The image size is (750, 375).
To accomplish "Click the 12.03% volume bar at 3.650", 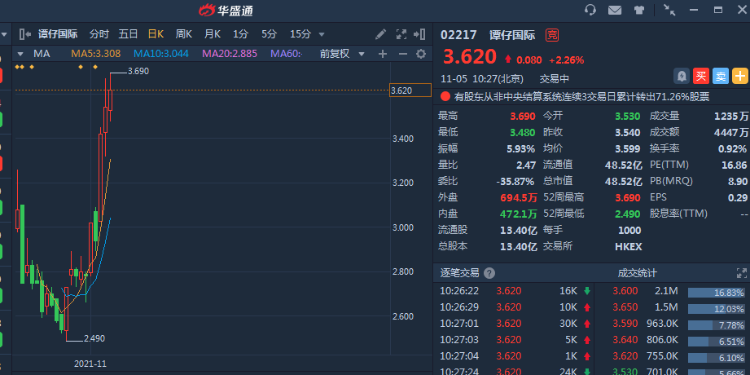I will pyautogui.click(x=716, y=309).
